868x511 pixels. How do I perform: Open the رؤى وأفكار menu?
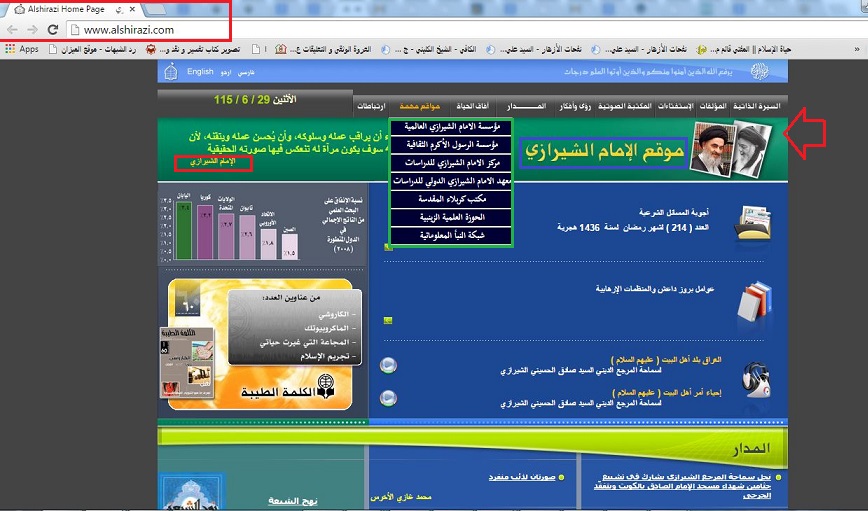click(x=575, y=106)
